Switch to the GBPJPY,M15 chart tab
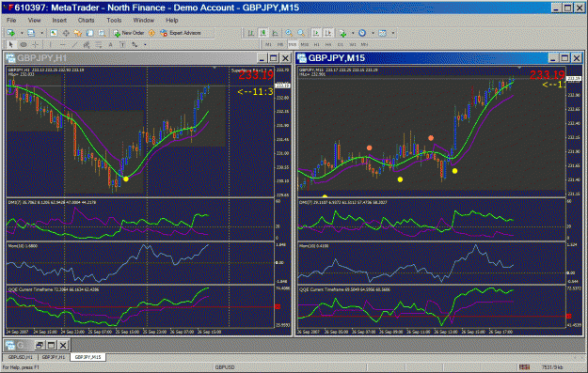The image size is (588, 373). coord(87,357)
